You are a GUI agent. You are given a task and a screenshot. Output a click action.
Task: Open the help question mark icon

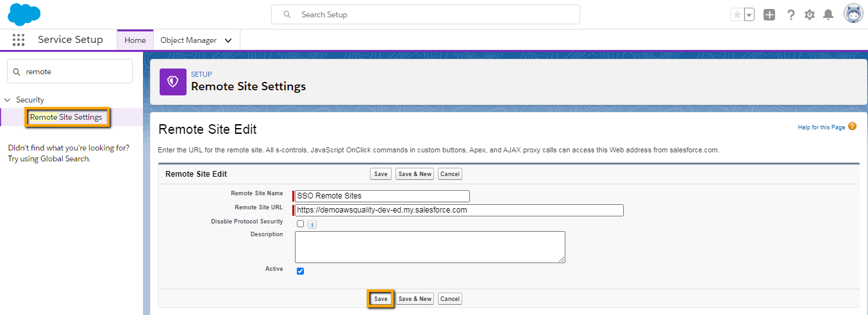click(x=791, y=14)
